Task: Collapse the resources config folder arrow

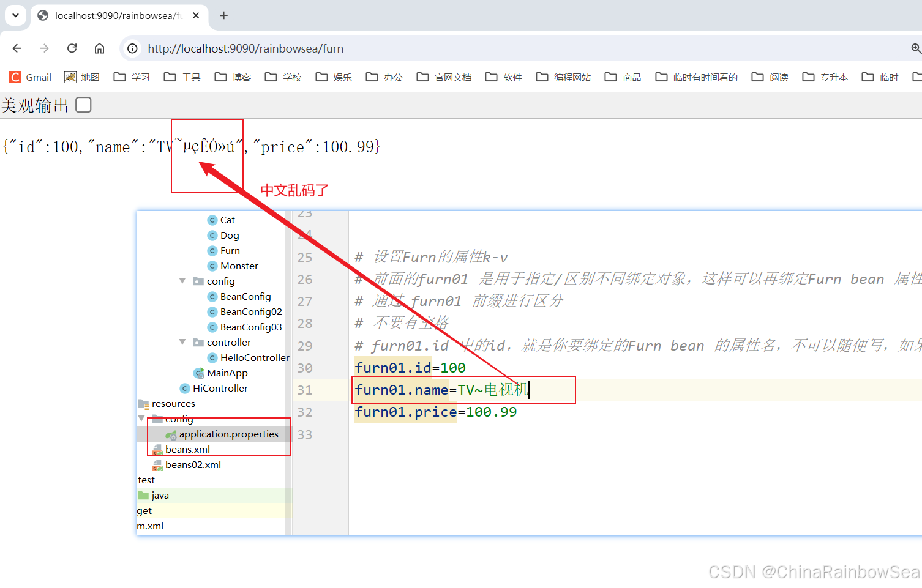Action: tap(141, 419)
